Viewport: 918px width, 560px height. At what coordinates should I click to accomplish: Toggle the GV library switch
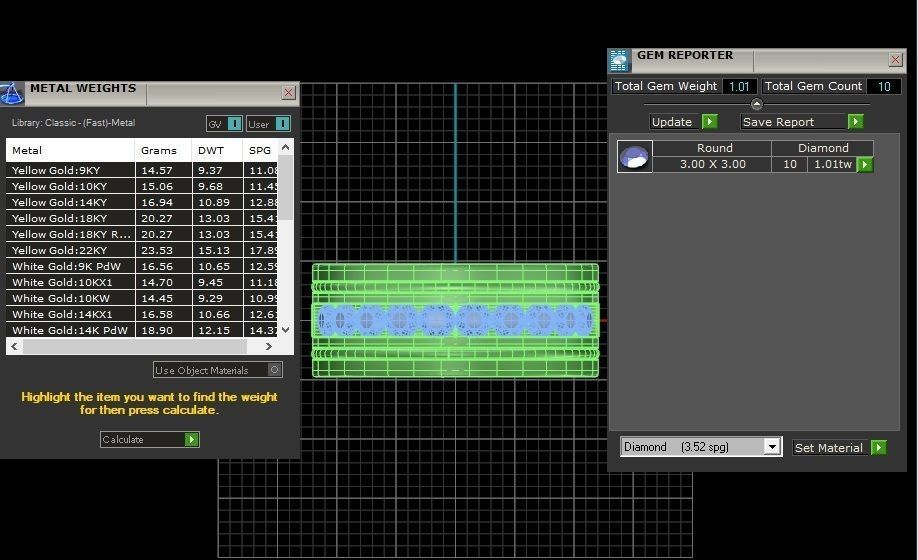click(x=224, y=124)
